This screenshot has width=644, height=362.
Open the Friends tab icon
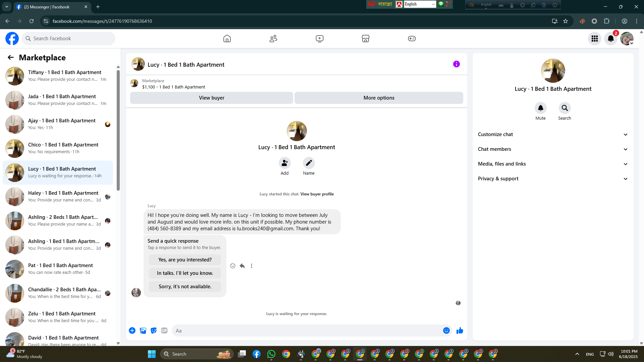pyautogui.click(x=273, y=39)
